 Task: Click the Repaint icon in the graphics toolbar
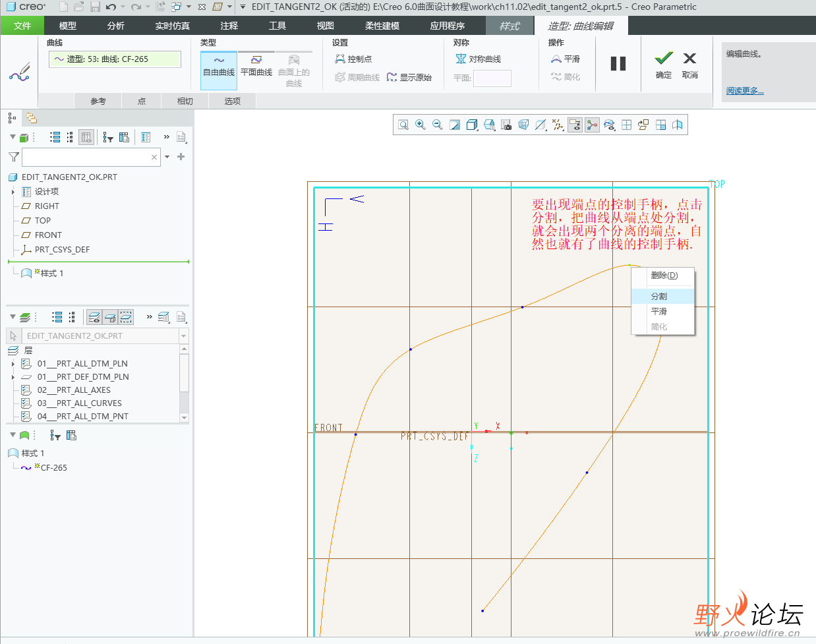pos(455,125)
